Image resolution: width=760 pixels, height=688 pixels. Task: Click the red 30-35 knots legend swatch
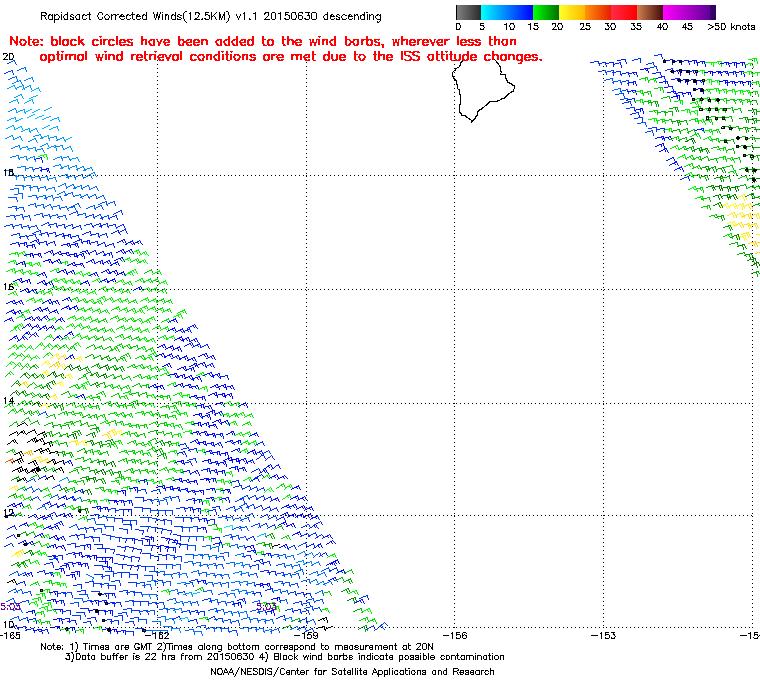(624, 12)
